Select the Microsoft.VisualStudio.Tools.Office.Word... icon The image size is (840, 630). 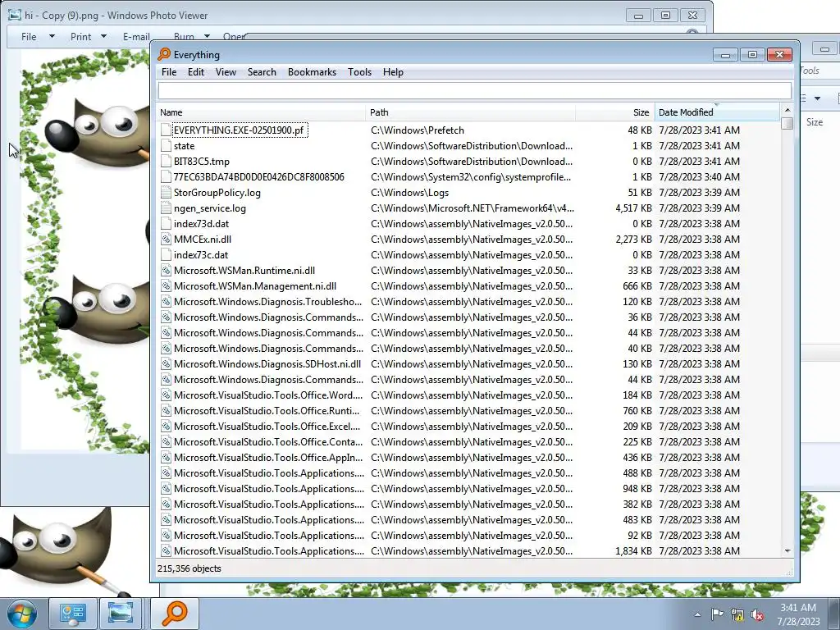click(166, 395)
